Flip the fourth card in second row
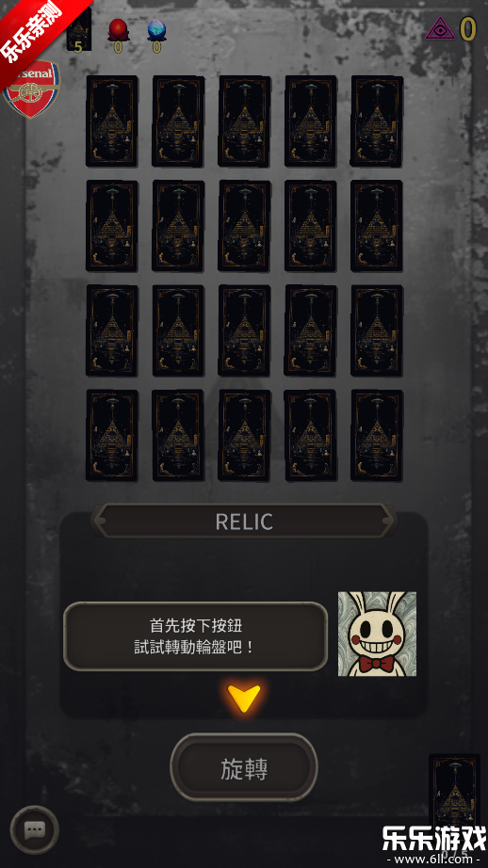The height and width of the screenshot is (868, 488). click(310, 226)
